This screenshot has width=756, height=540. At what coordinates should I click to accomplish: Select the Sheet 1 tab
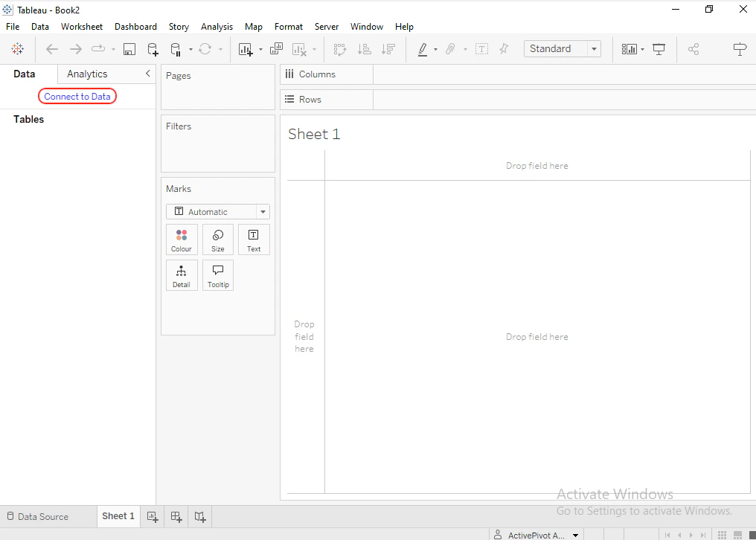point(118,516)
